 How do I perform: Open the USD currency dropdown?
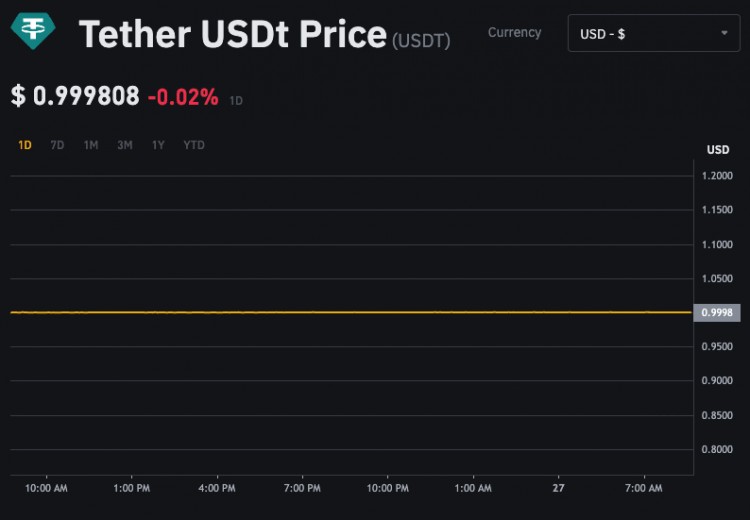[640, 34]
